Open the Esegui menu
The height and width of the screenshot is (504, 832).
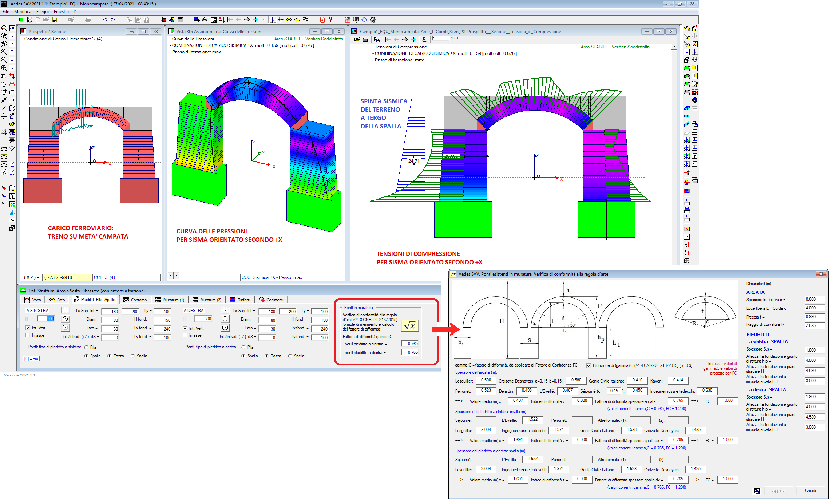tap(42, 12)
